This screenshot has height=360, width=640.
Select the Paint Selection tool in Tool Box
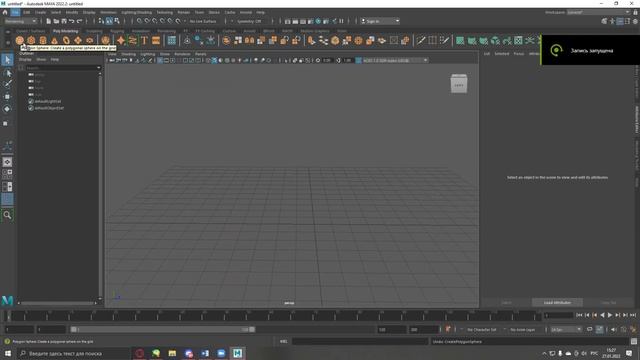point(7,84)
